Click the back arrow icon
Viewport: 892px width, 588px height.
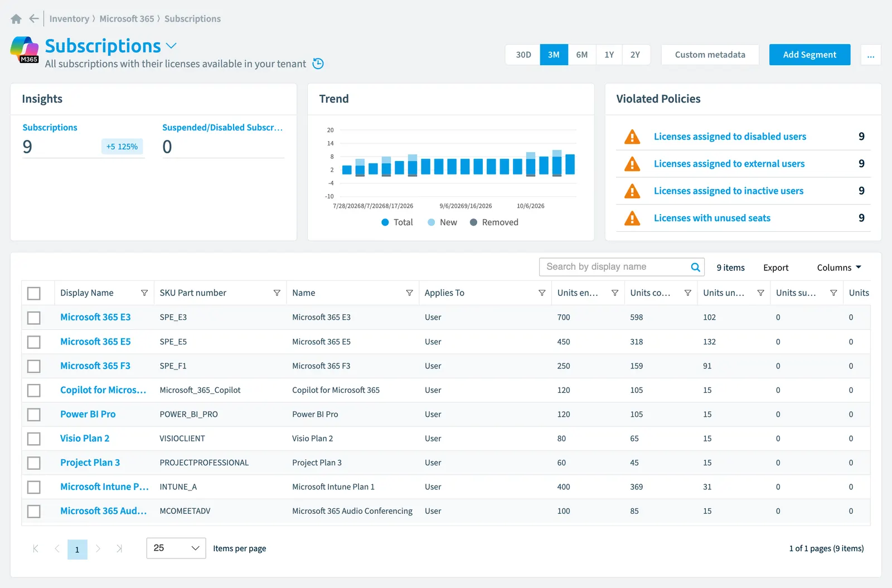pyautogui.click(x=34, y=18)
